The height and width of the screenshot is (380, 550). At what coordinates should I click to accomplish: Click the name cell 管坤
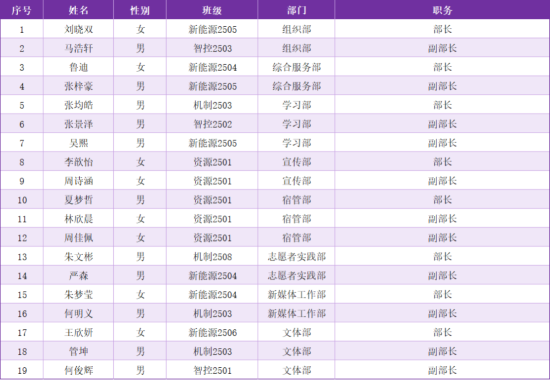click(x=79, y=351)
